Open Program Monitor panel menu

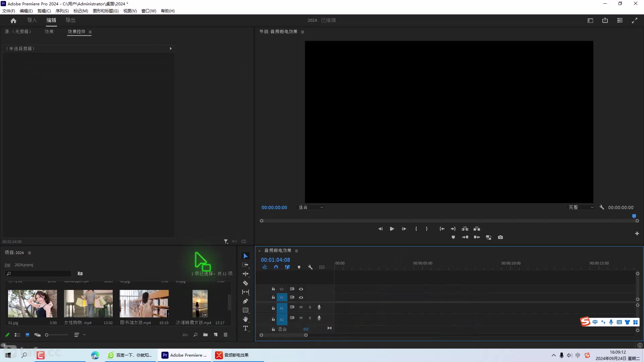303,32
